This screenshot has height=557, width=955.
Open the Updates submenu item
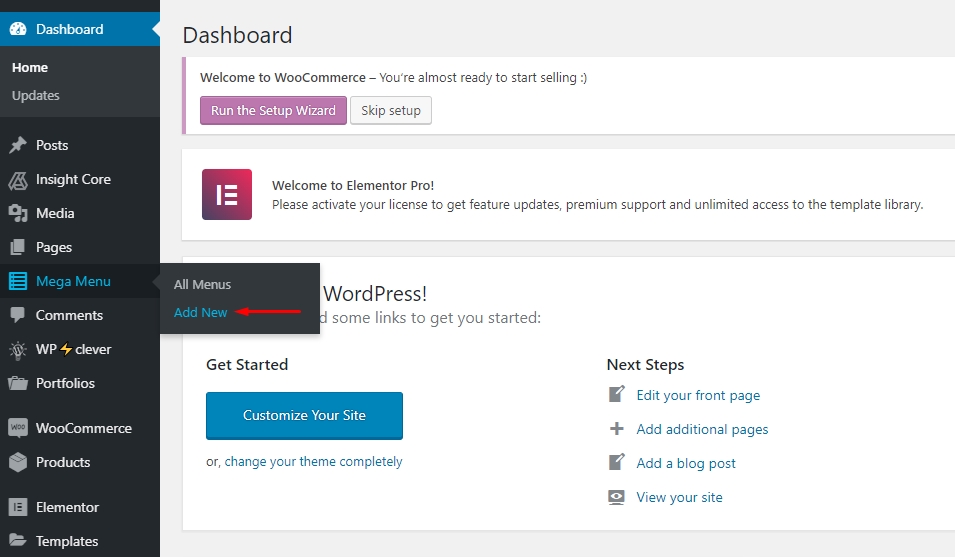36,95
